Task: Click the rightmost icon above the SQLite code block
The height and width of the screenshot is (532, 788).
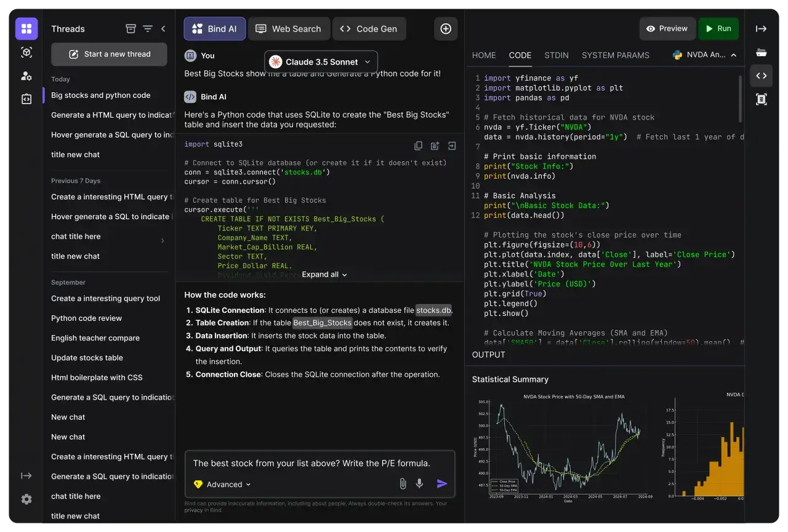Action: 452,146
